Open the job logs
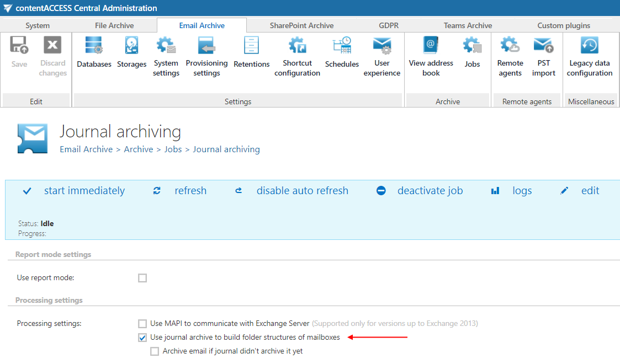This screenshot has width=620, height=364. (x=522, y=191)
